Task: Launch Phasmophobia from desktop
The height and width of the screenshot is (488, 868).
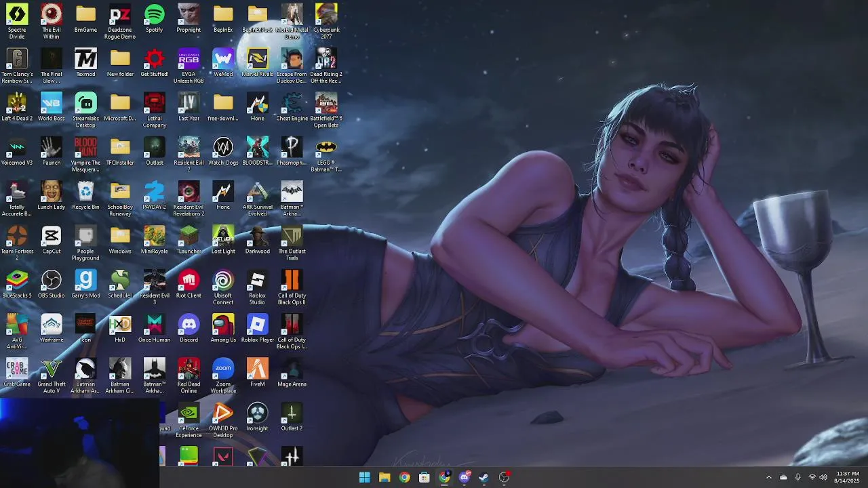Action: pyautogui.click(x=292, y=151)
